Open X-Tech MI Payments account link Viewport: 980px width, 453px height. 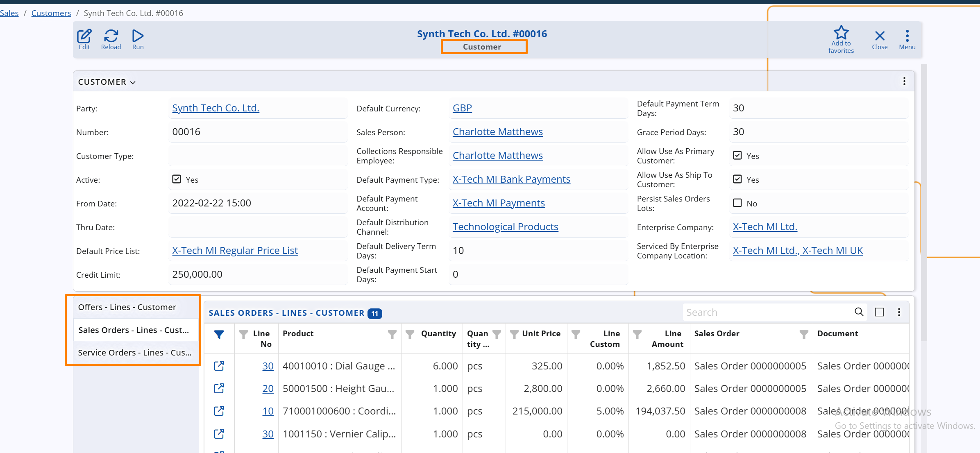click(x=499, y=203)
